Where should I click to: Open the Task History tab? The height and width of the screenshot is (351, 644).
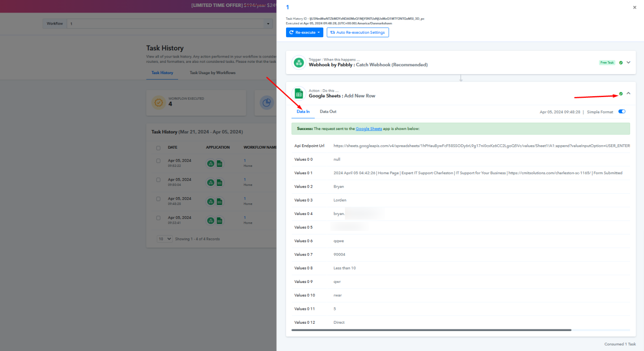pyautogui.click(x=162, y=73)
